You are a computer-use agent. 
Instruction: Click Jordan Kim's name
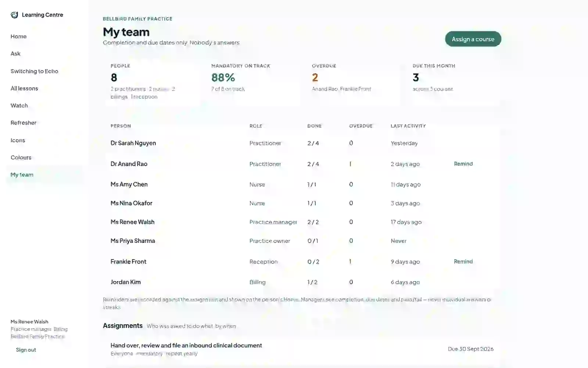pyautogui.click(x=125, y=282)
